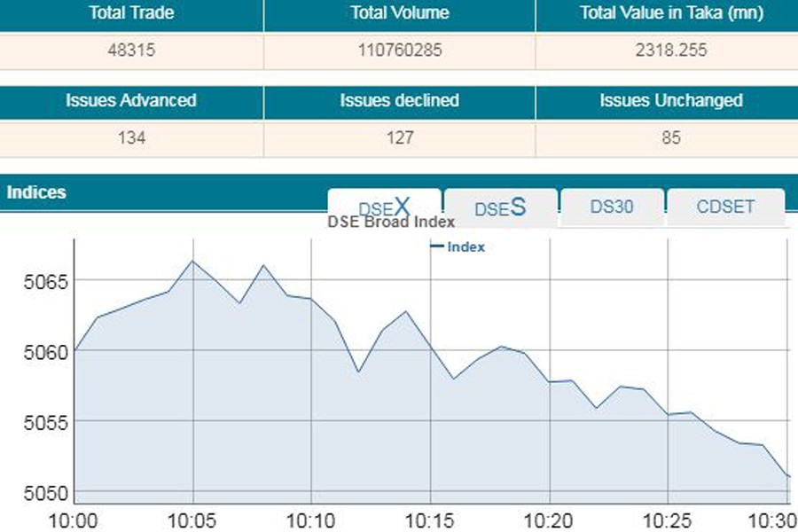Toggle the Index legend entry
This screenshot has height=532, width=798.
(x=458, y=247)
